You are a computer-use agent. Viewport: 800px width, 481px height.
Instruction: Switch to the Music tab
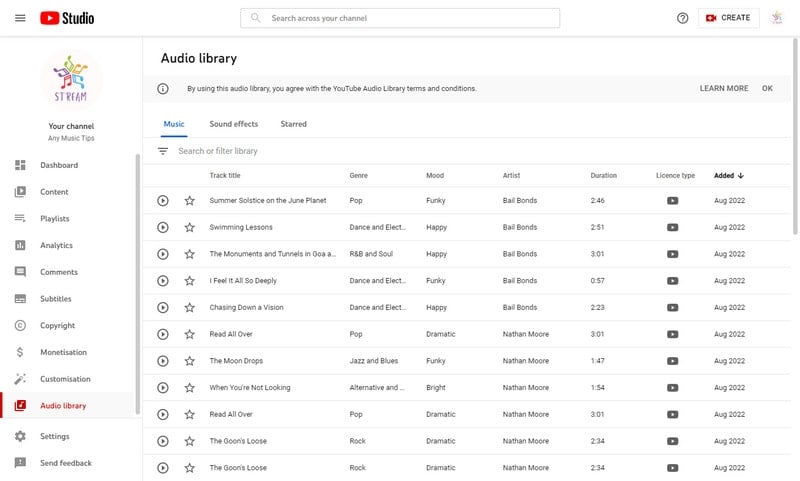pyautogui.click(x=174, y=124)
